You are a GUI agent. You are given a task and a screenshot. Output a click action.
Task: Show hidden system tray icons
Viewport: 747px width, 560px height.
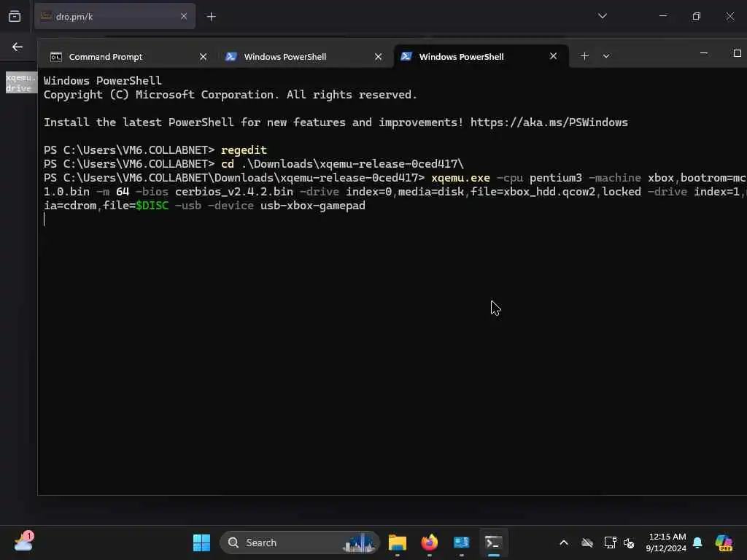point(564,542)
